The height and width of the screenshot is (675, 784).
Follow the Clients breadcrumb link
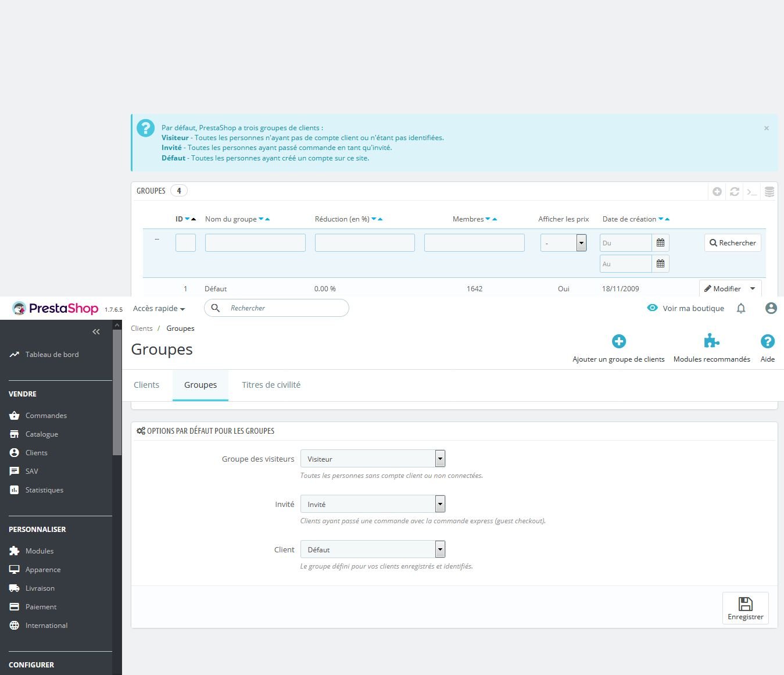(x=142, y=328)
